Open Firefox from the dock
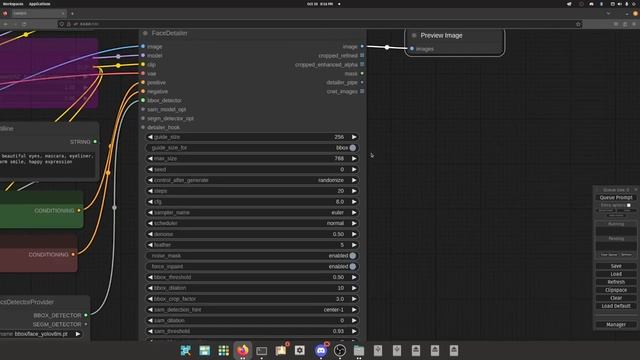 [x=242, y=350]
